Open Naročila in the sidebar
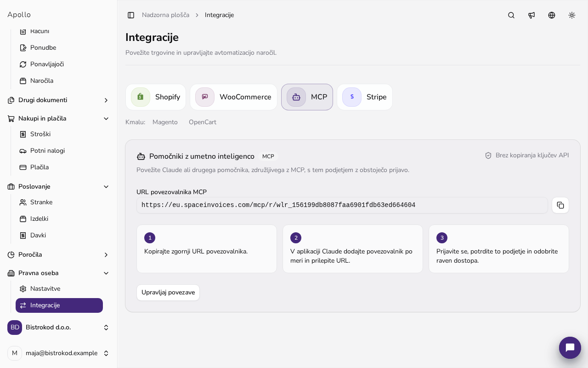This screenshot has height=368, width=588. click(x=59, y=81)
